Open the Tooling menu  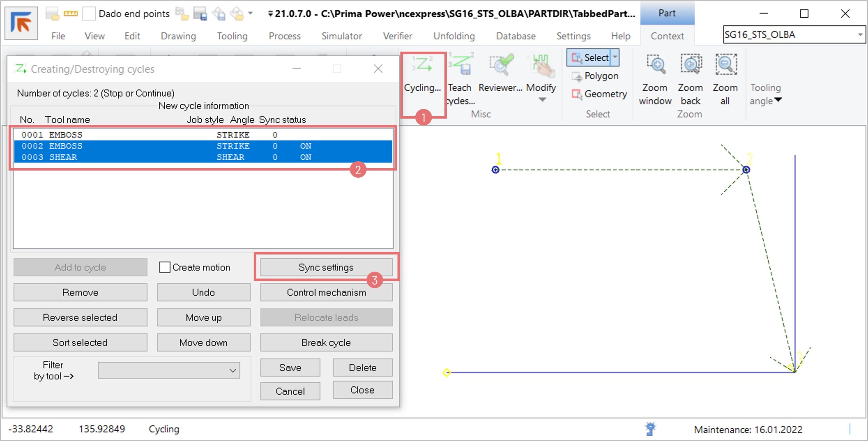[x=232, y=36]
